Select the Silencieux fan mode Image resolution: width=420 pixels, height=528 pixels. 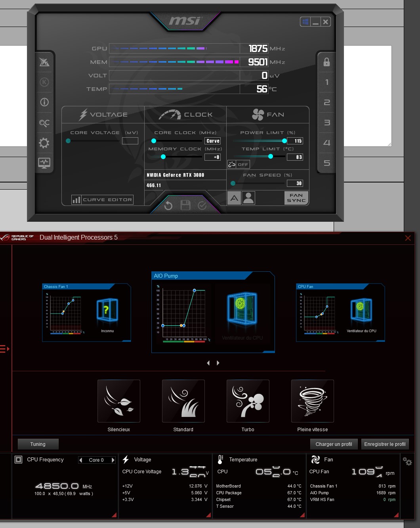[x=118, y=401]
